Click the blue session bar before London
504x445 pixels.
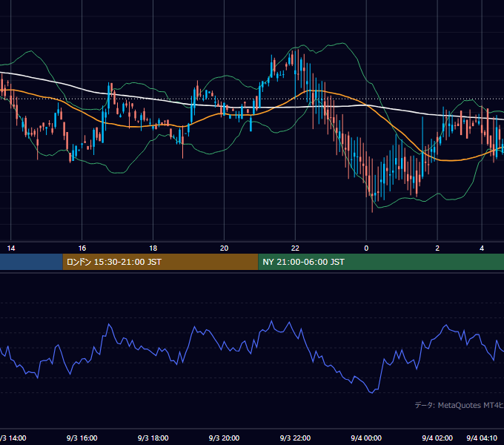(x=31, y=262)
